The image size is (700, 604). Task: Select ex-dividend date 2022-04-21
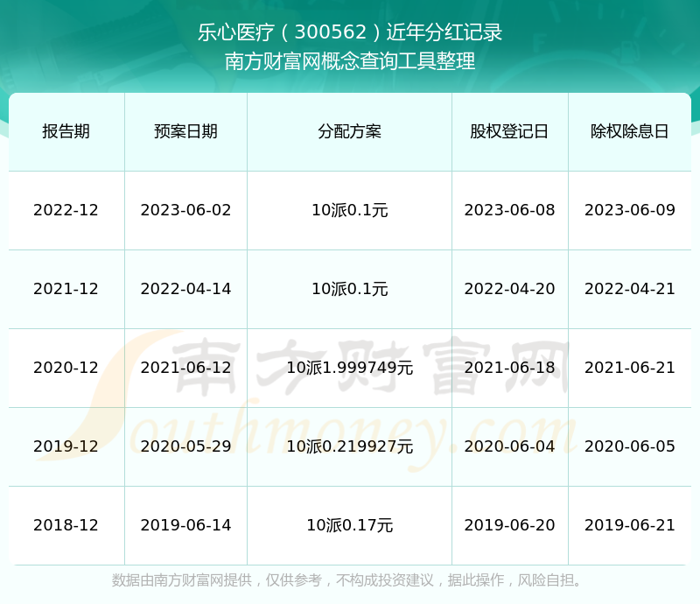tap(629, 289)
